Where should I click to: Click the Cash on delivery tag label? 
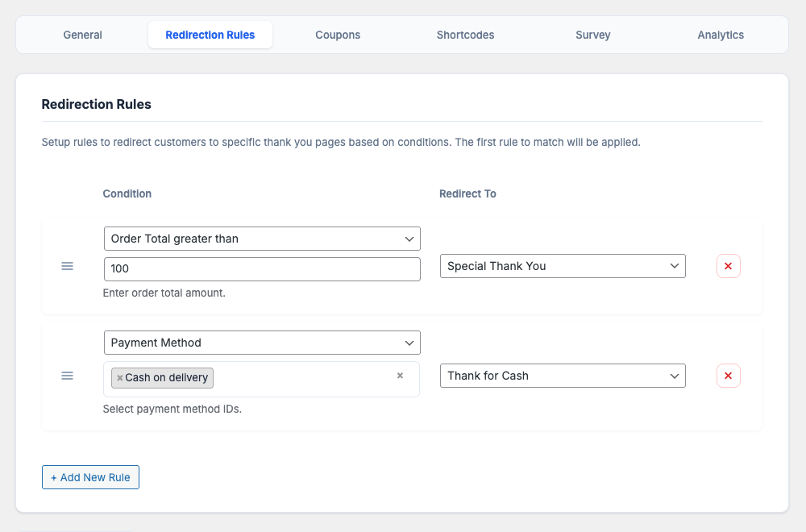tap(167, 378)
